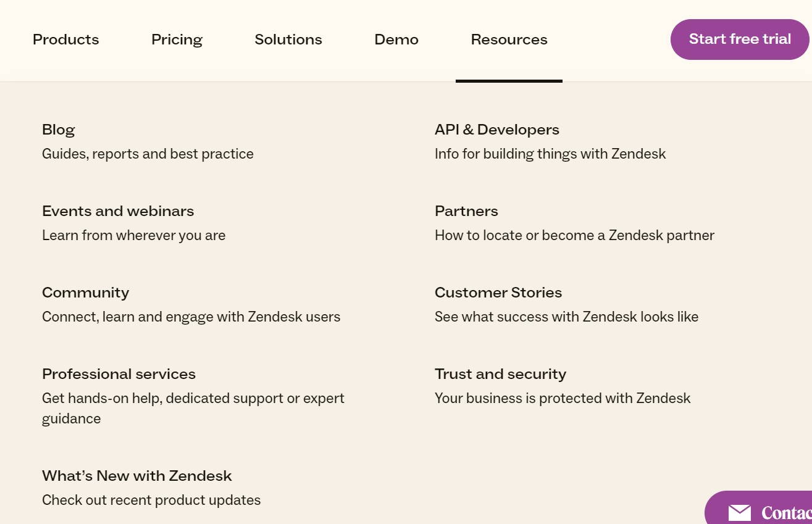812x524 pixels.
Task: View Customer Stories
Action: click(x=498, y=293)
